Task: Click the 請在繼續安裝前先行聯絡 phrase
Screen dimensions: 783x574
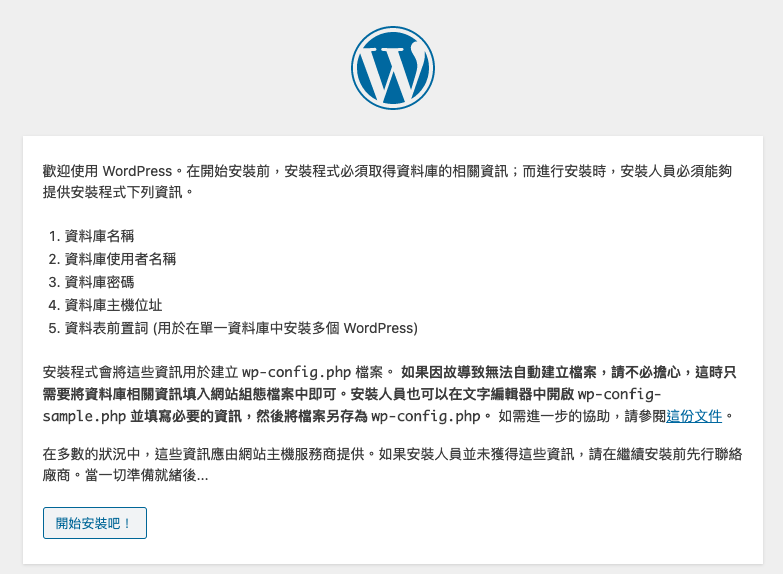Action: click(666, 454)
